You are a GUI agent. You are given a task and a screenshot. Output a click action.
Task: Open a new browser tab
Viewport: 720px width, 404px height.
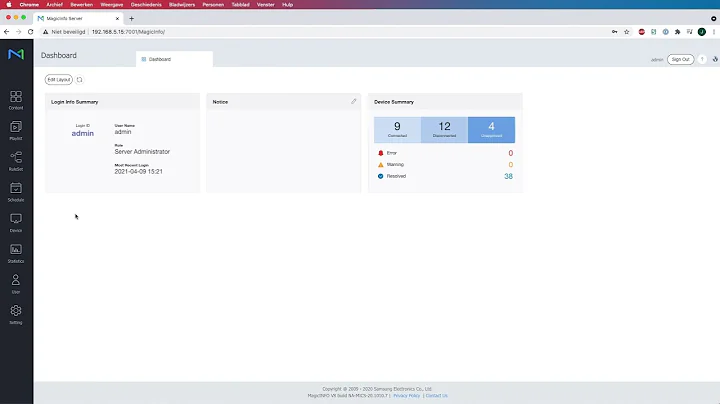(131, 19)
